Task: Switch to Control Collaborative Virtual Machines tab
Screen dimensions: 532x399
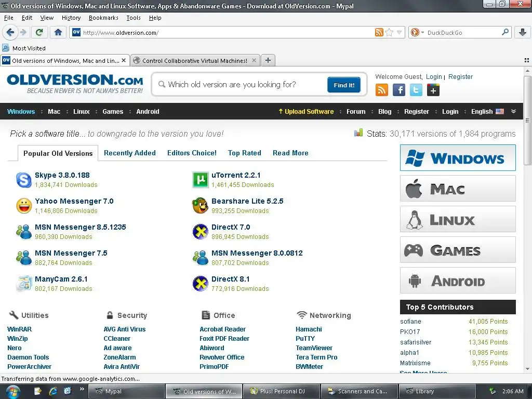Action: click(195, 60)
